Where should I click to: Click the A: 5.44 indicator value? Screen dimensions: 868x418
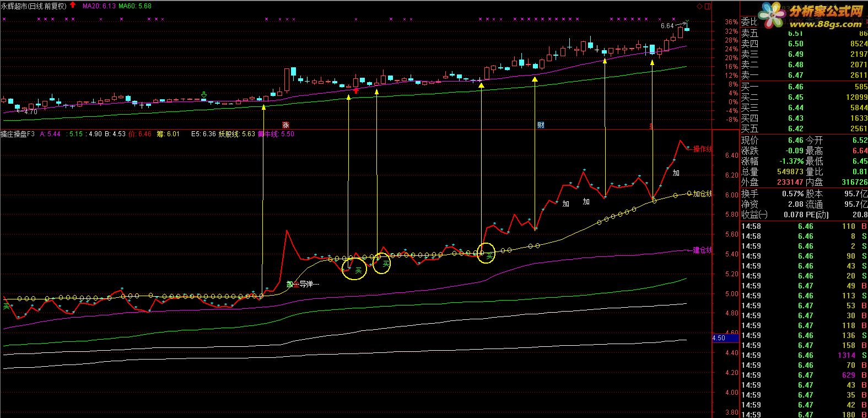(x=50, y=134)
